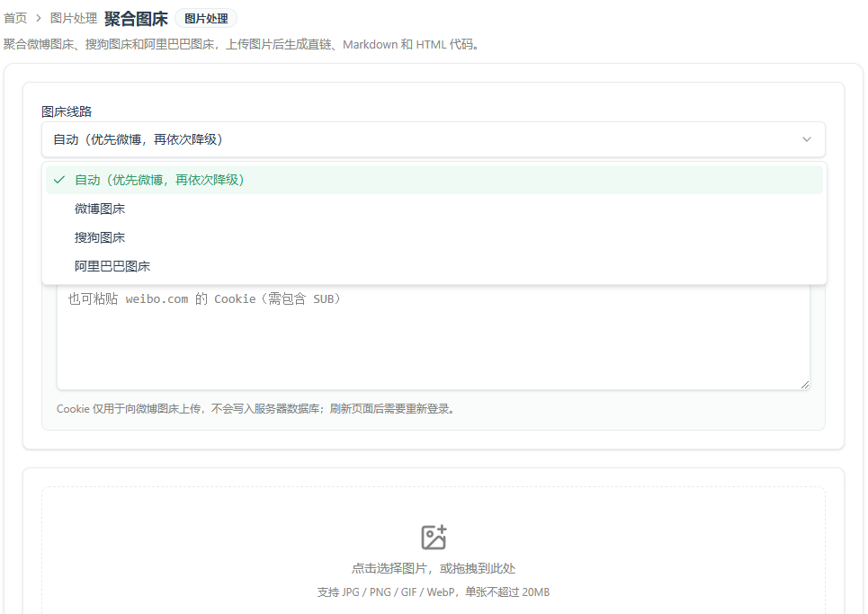Collapse the 图床线路 dropdown selector
Image resolution: width=868 pixels, height=614 pixels.
point(434,139)
